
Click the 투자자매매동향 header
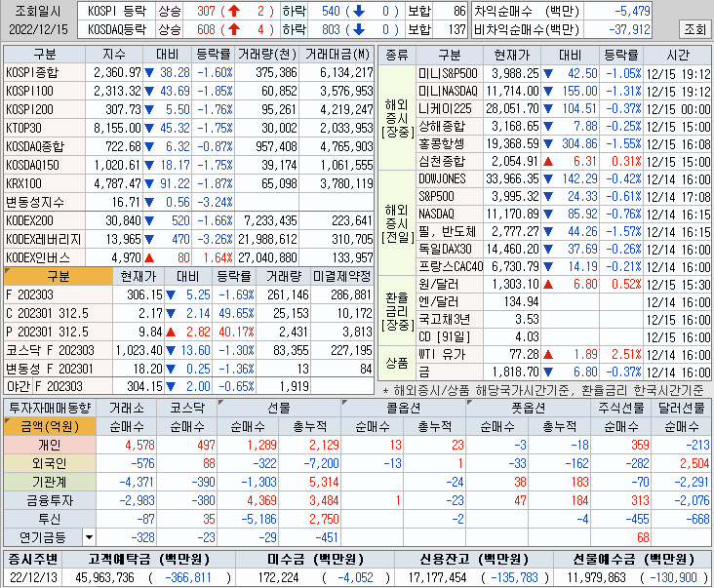coord(50,408)
